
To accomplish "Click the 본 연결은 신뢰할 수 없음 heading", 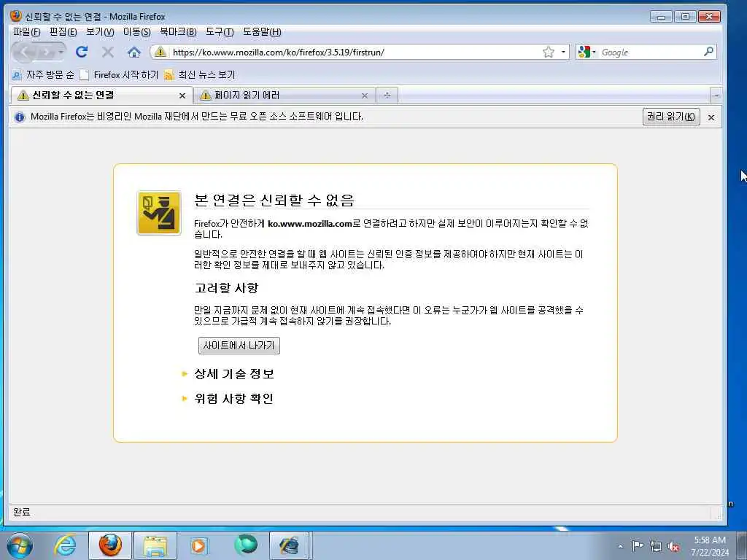I will (274, 200).
